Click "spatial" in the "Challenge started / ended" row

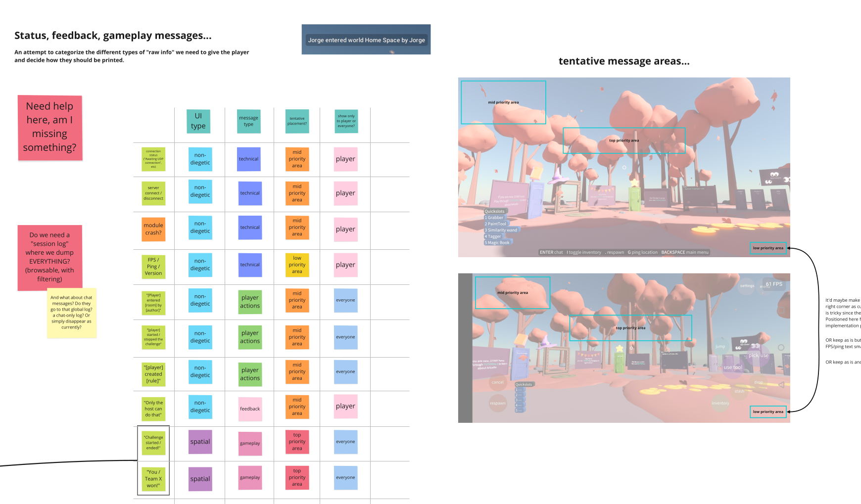[200, 442]
